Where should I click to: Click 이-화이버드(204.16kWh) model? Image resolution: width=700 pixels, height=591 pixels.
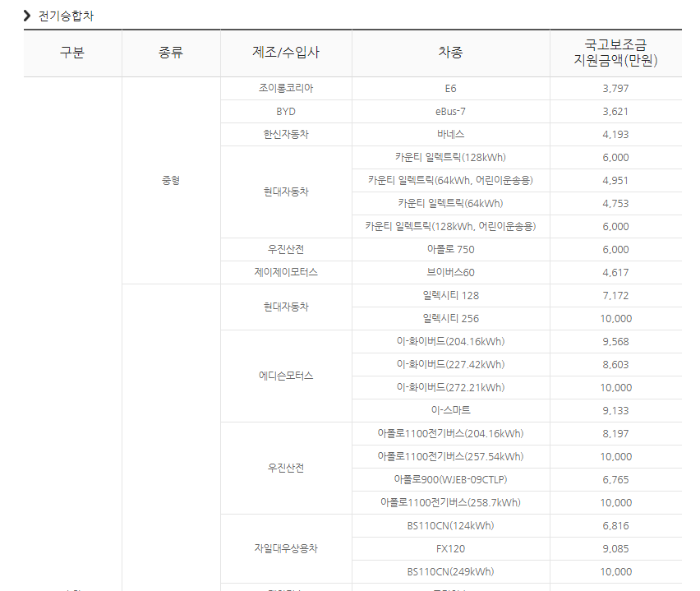450,342
